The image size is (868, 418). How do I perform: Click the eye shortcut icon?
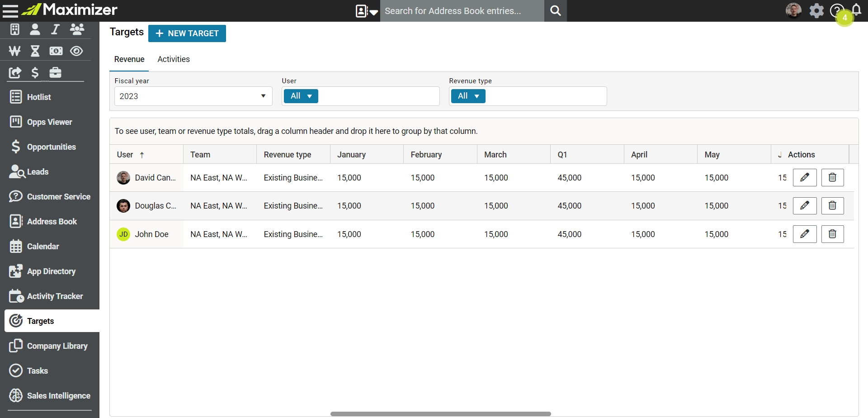[76, 51]
